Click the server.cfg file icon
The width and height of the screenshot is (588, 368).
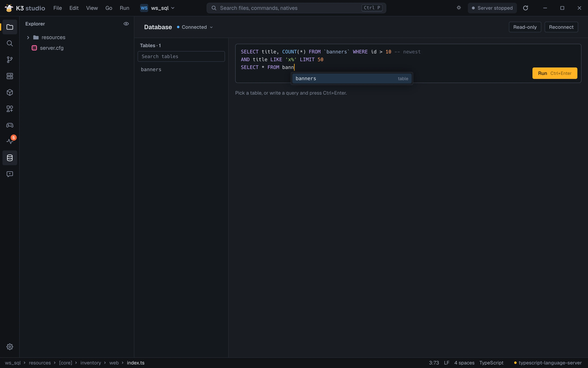click(x=34, y=48)
